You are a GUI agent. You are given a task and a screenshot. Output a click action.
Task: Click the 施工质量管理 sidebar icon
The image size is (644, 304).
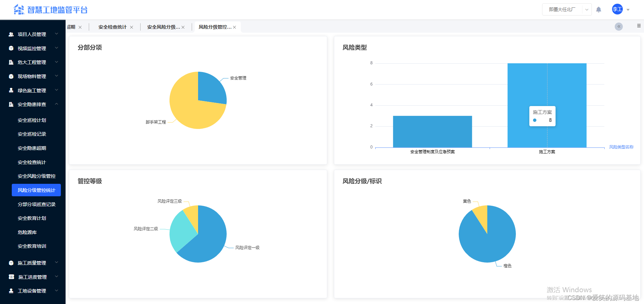coord(11,263)
